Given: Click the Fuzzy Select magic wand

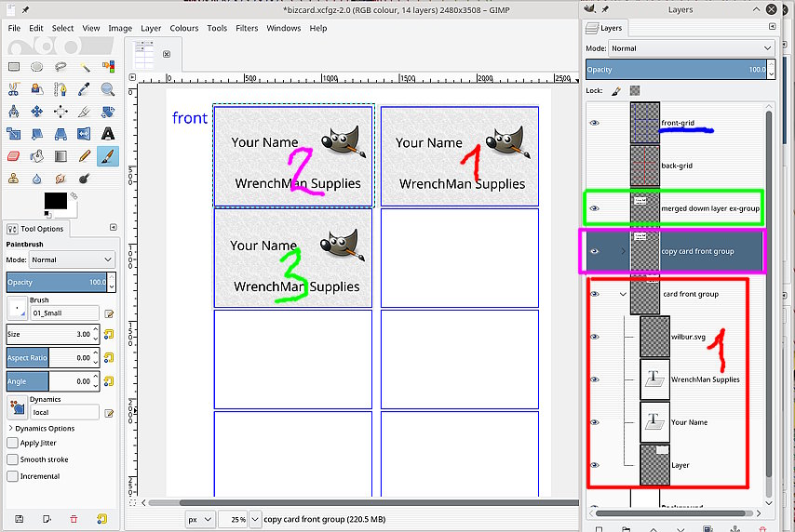Looking at the screenshot, I should click(85, 67).
